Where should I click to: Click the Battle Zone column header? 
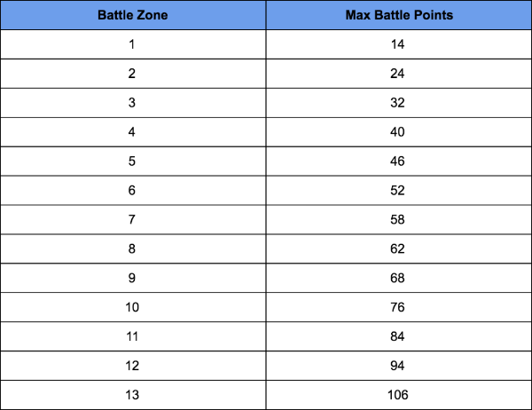[x=133, y=15]
